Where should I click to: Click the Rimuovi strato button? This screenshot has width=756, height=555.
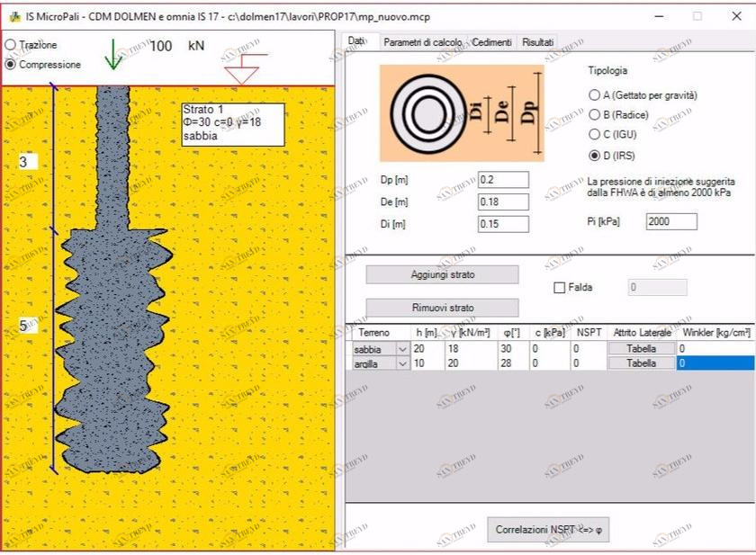(442, 308)
